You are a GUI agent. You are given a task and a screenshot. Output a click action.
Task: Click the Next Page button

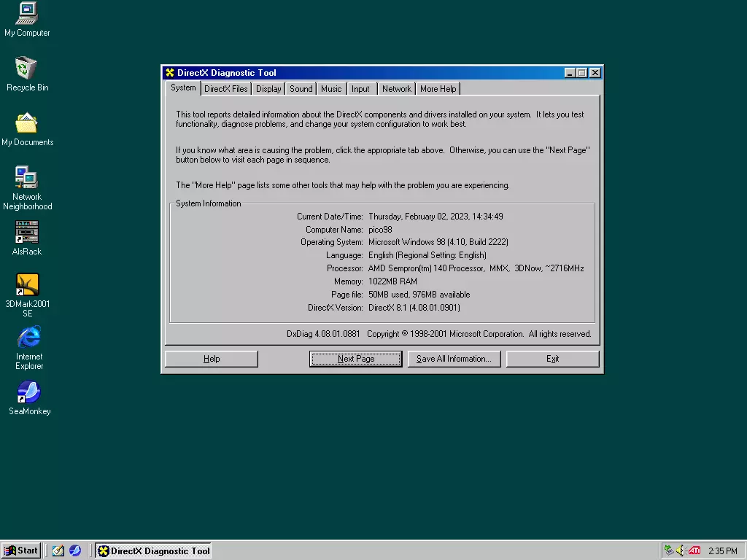[x=356, y=359]
